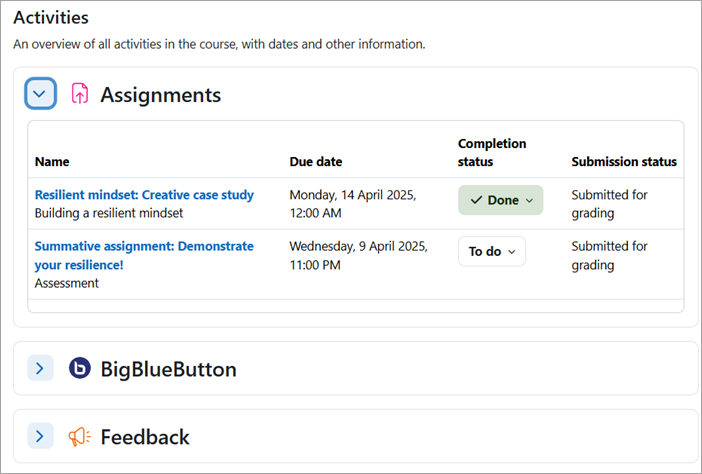This screenshot has width=702, height=474.
Task: Click the Activities page title
Action: coord(51,17)
